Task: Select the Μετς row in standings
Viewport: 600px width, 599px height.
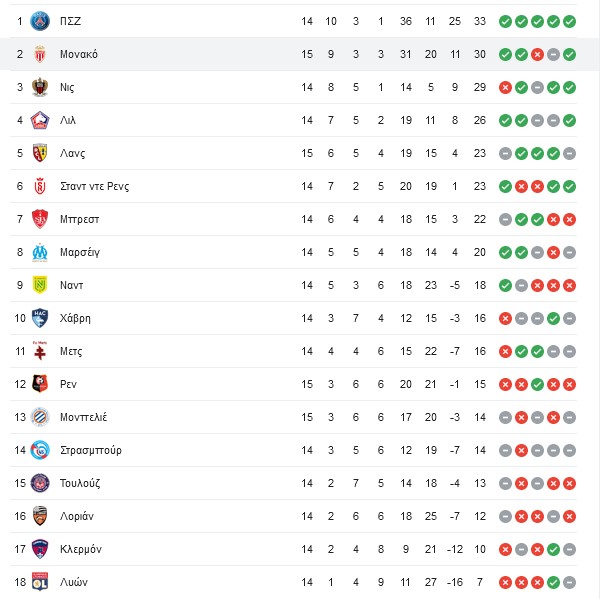Action: pos(293,351)
